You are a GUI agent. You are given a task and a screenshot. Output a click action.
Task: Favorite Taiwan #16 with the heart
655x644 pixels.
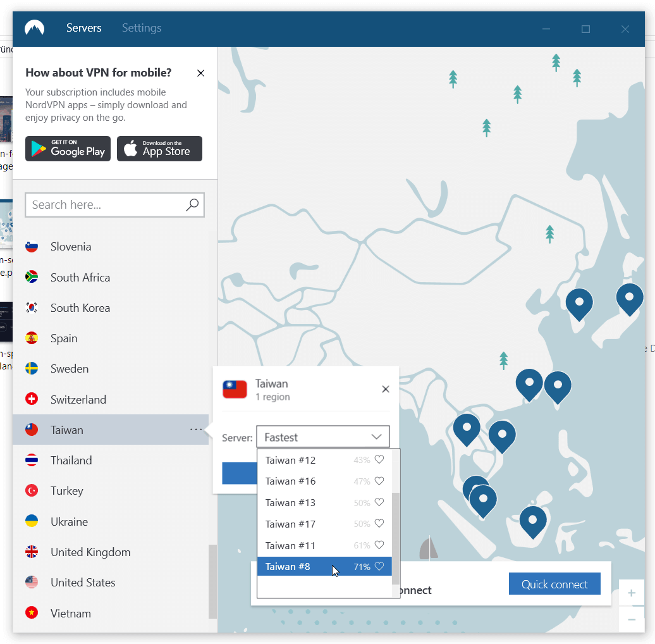[x=379, y=481]
